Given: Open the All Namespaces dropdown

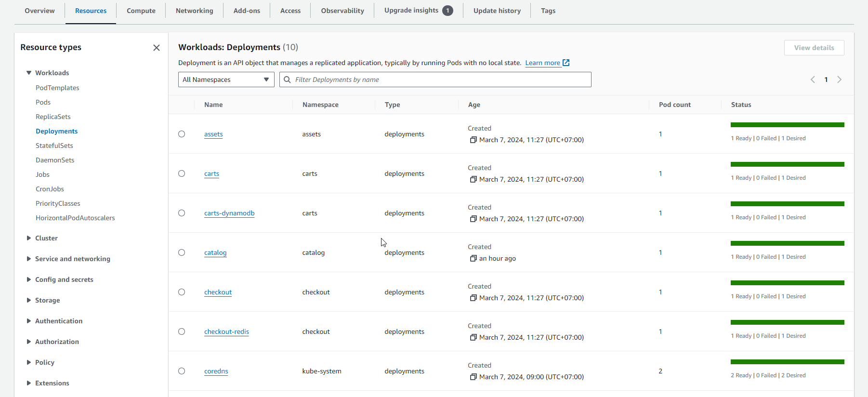Looking at the screenshot, I should tap(226, 79).
